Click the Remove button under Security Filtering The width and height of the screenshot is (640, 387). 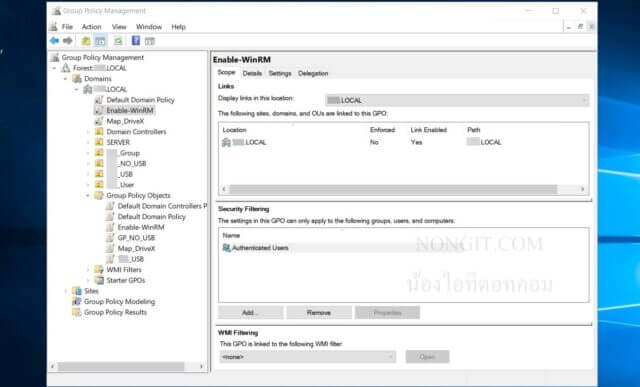coord(319,313)
